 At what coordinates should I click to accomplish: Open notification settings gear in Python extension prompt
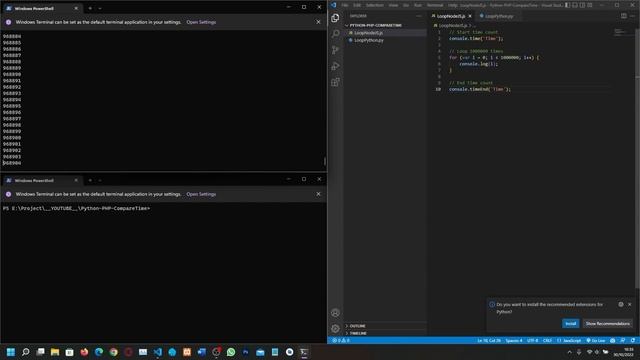click(621, 304)
